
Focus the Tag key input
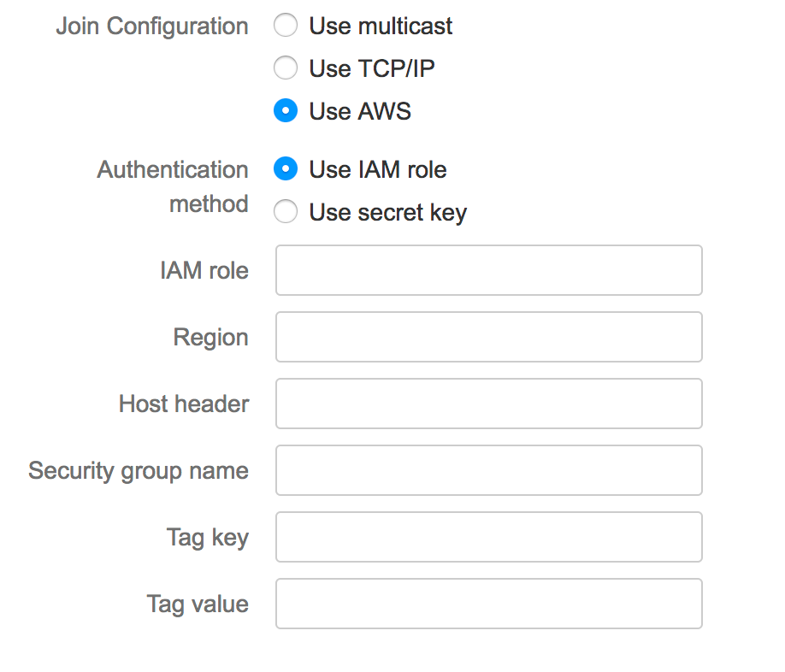click(x=488, y=537)
